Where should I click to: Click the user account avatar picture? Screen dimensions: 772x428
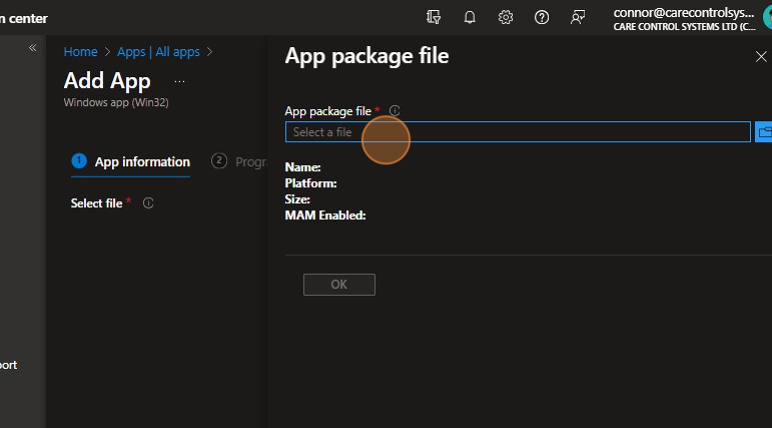point(766,19)
